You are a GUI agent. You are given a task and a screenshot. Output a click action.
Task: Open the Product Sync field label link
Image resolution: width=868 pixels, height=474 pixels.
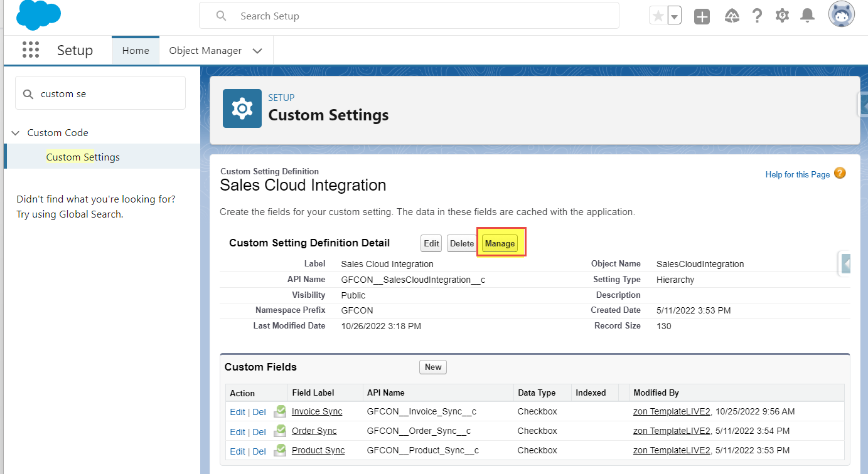pos(318,450)
